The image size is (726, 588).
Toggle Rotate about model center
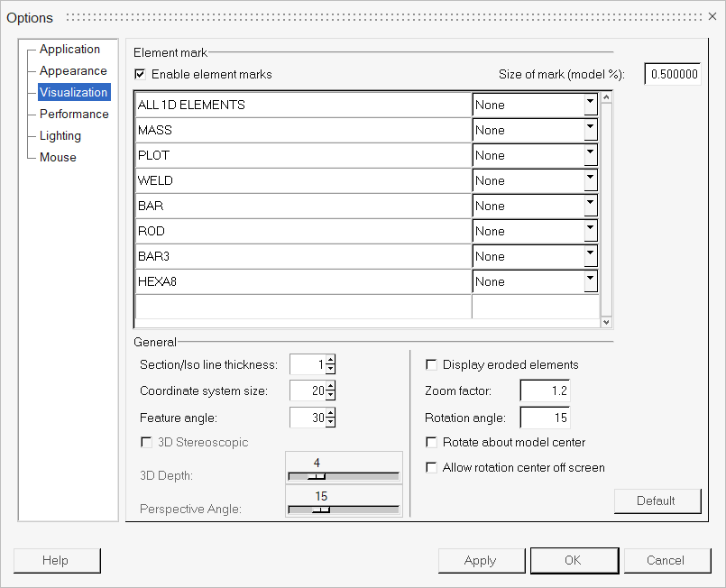[432, 443]
